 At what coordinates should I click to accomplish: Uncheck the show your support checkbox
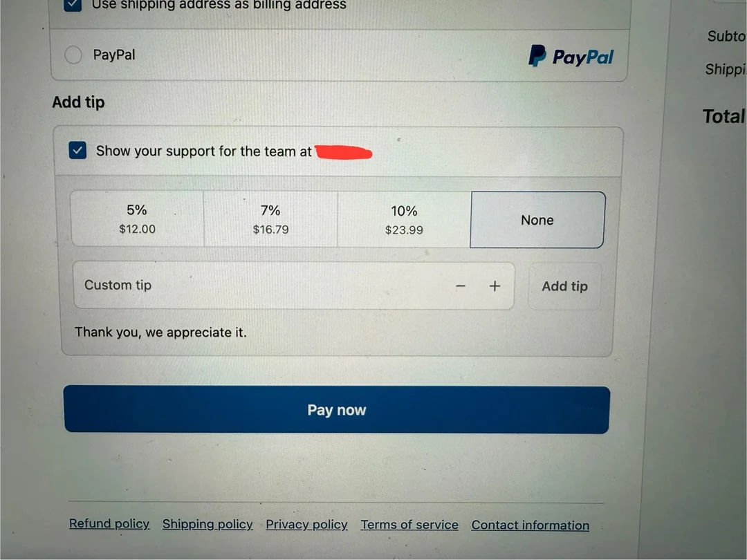click(77, 151)
